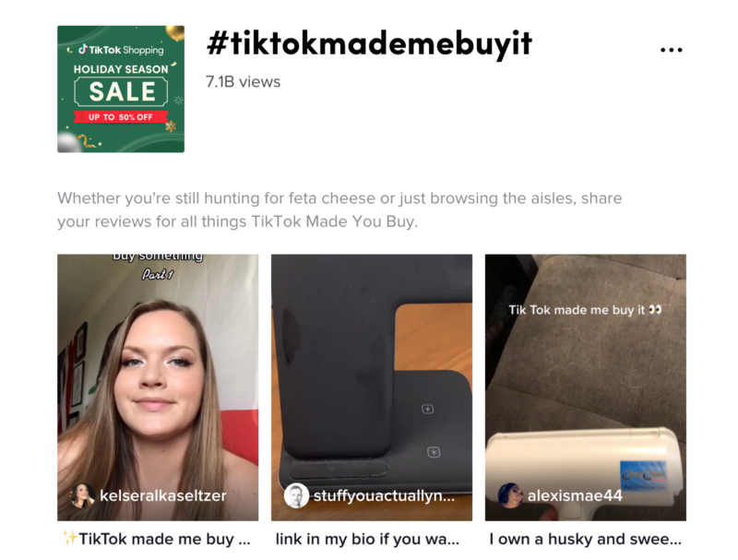738x560 pixels.
Task: Click the TikTok Shopping Holiday Sale image
Action: point(121,89)
